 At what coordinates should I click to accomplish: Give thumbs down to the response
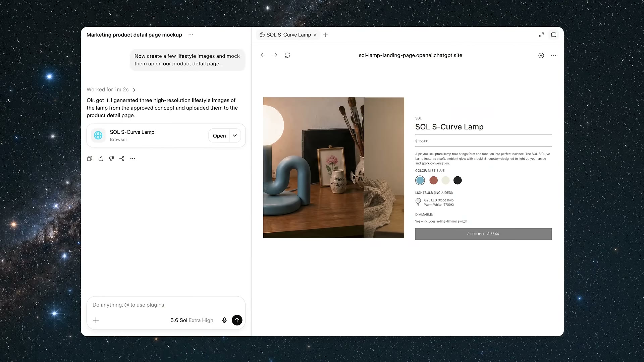(111, 159)
